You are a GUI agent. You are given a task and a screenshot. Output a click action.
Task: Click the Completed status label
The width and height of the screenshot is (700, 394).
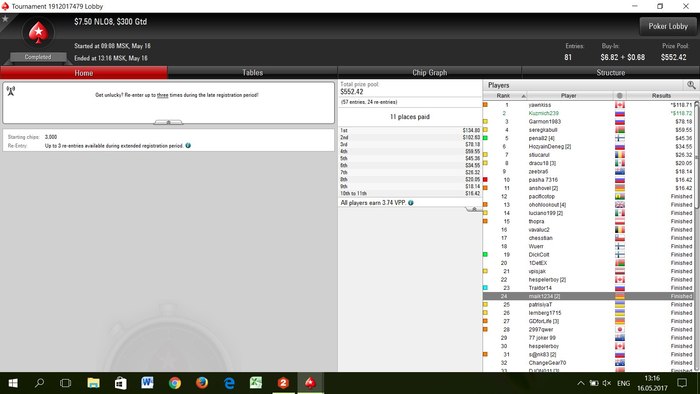point(38,57)
